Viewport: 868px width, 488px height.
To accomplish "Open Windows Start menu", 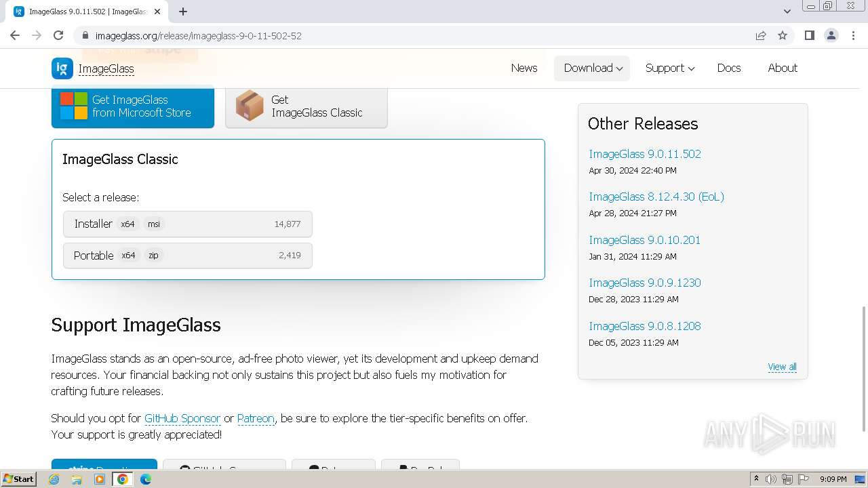I will click(x=18, y=479).
